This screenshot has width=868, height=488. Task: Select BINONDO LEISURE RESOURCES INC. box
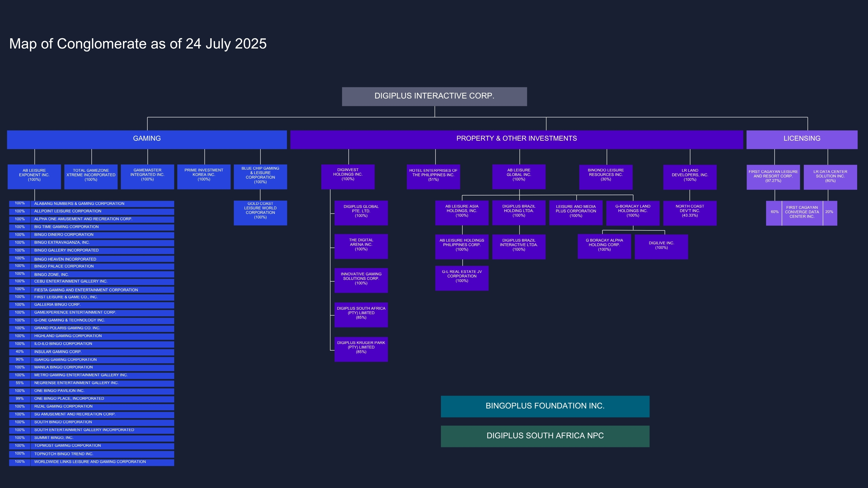[606, 177]
